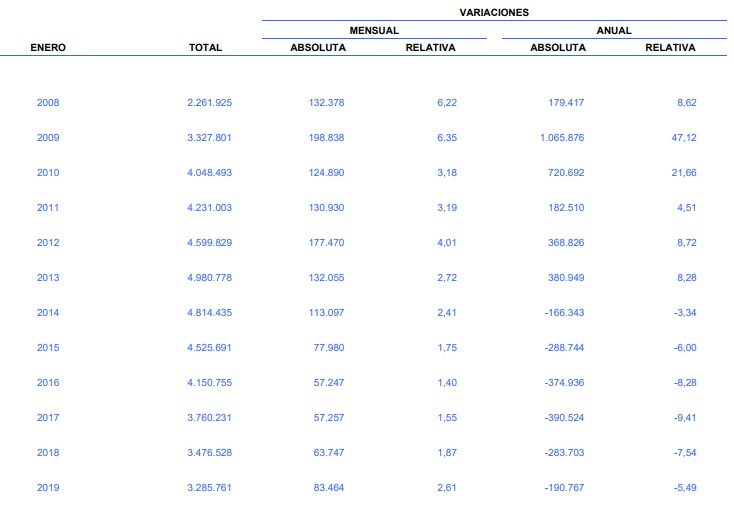
Task: Click RELATIVA header under ANUAL
Action: [670, 47]
